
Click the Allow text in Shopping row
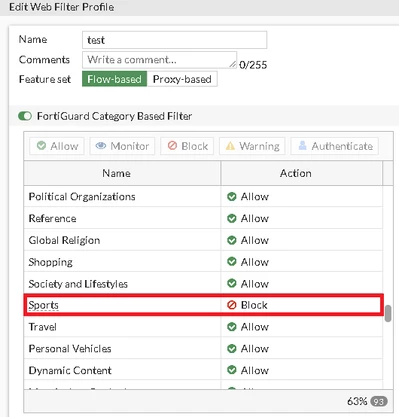coord(255,262)
